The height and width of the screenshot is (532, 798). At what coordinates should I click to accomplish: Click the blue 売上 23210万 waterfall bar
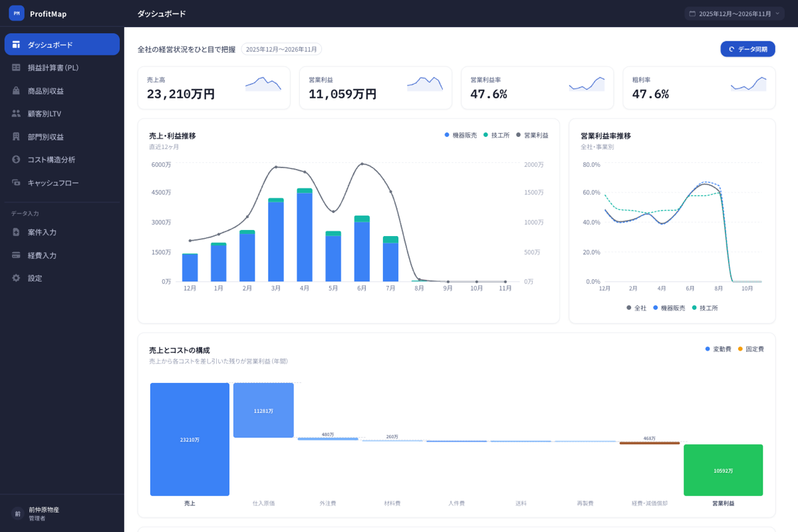tap(190, 440)
